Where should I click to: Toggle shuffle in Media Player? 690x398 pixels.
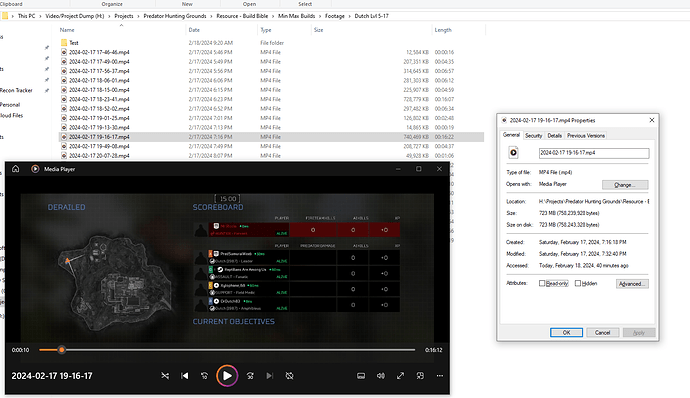[165, 376]
